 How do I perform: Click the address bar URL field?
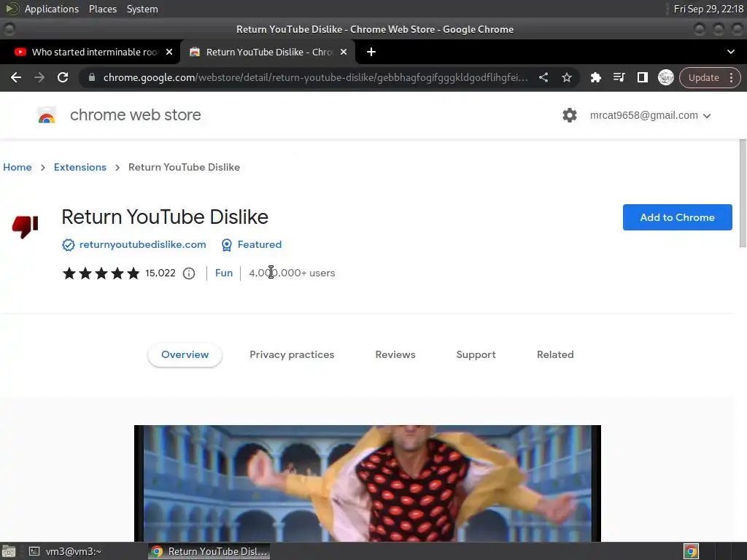(315, 77)
